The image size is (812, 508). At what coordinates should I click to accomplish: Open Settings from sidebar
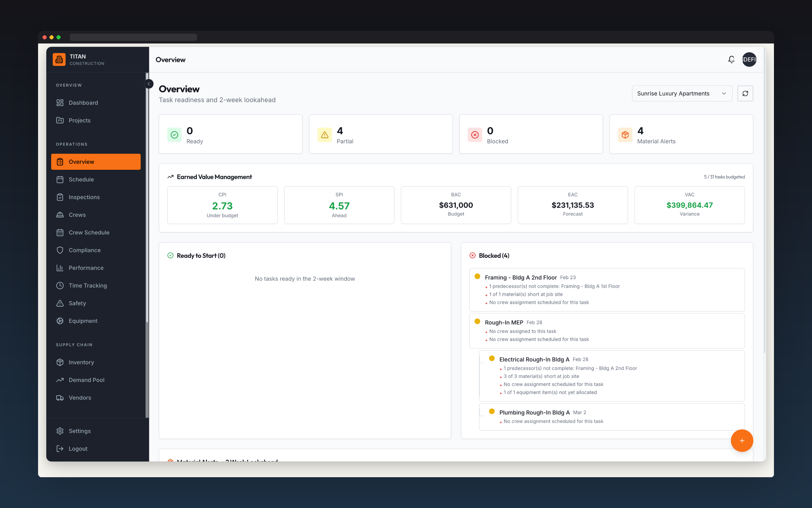95,431
